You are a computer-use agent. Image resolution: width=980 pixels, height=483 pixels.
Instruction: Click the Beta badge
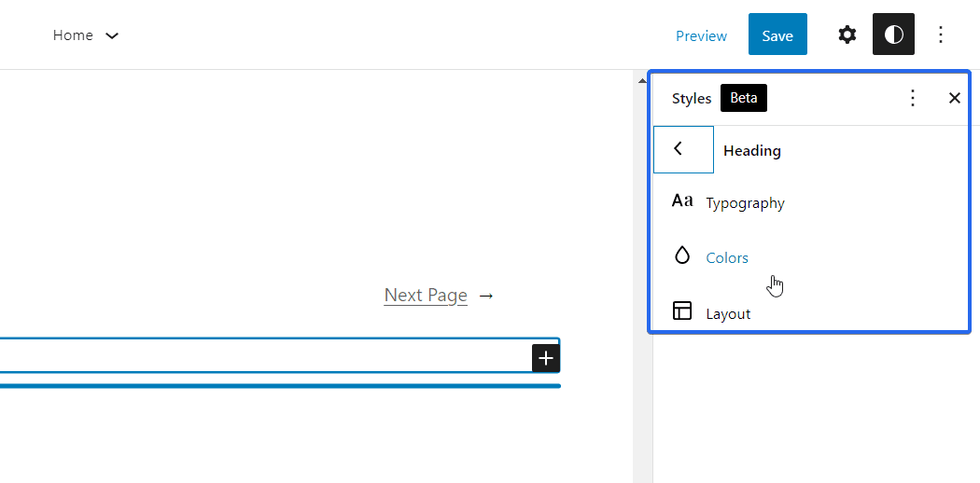tap(744, 98)
